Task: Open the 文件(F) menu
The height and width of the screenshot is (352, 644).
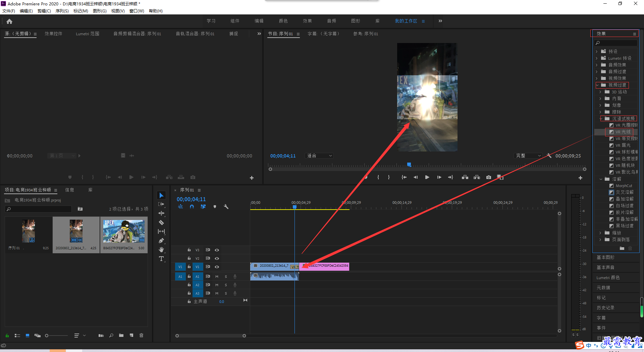Action: coord(9,11)
